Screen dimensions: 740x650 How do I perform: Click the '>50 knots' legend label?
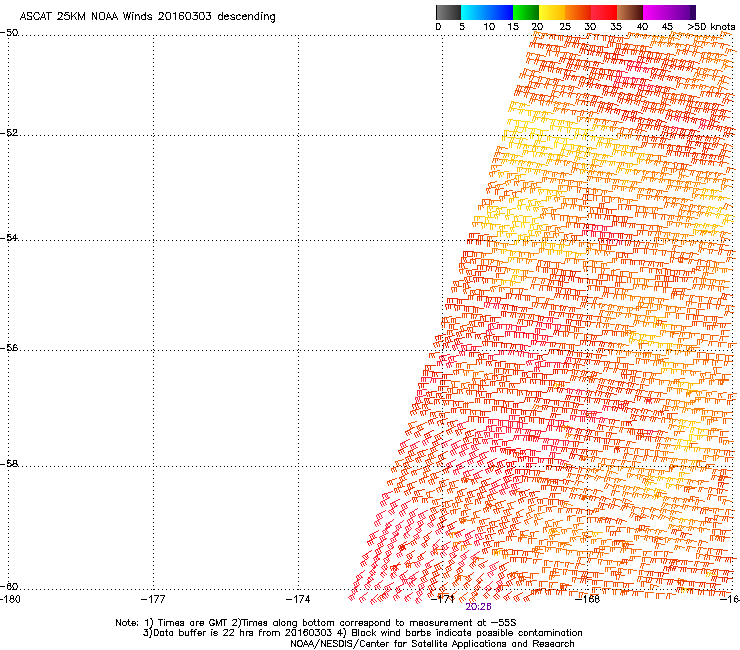(x=711, y=27)
